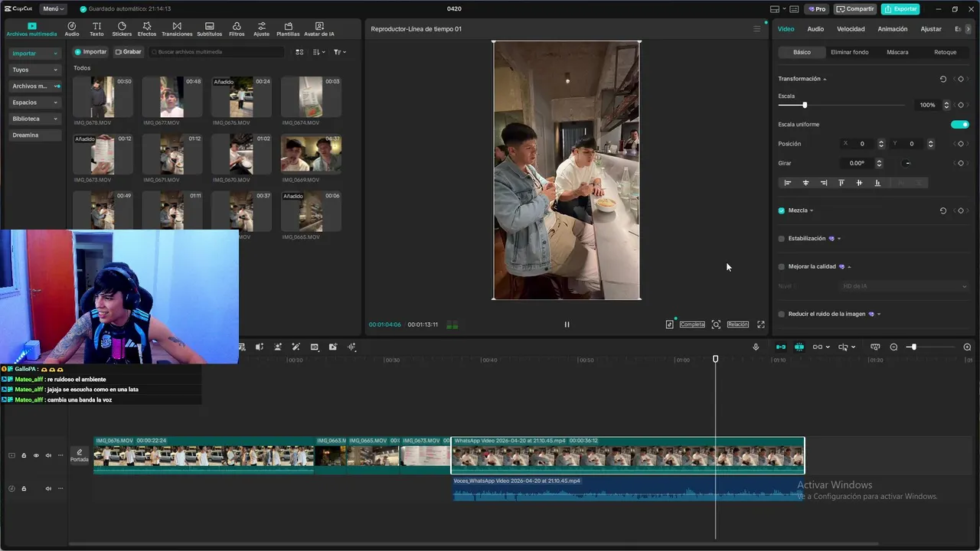Align clip to the left edge
Screen dimensions: 980x551
(787, 183)
